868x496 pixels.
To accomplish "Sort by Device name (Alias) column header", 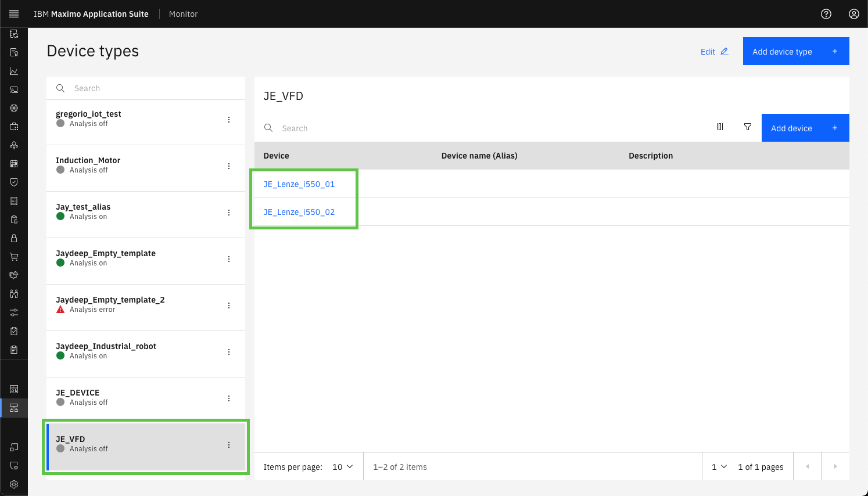I will click(x=479, y=156).
